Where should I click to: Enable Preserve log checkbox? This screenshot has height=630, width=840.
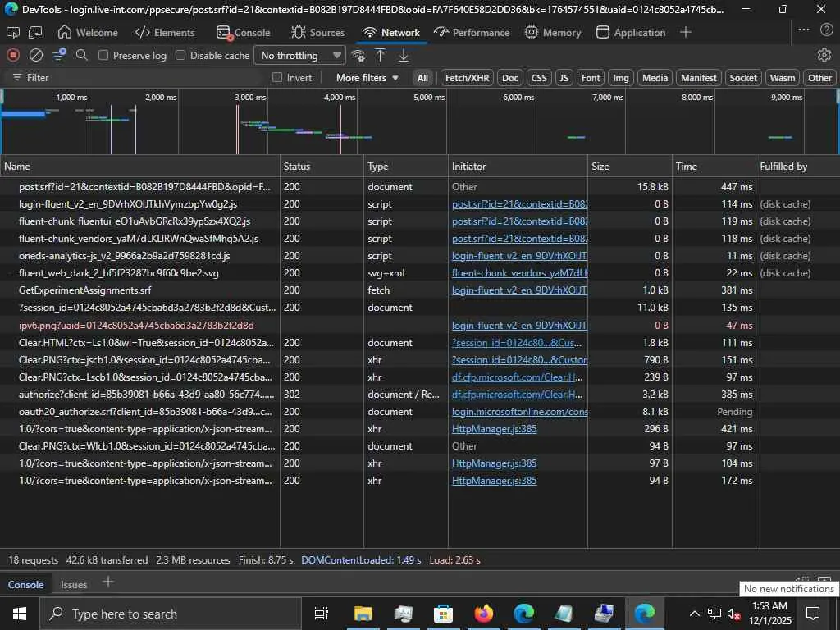(104, 55)
